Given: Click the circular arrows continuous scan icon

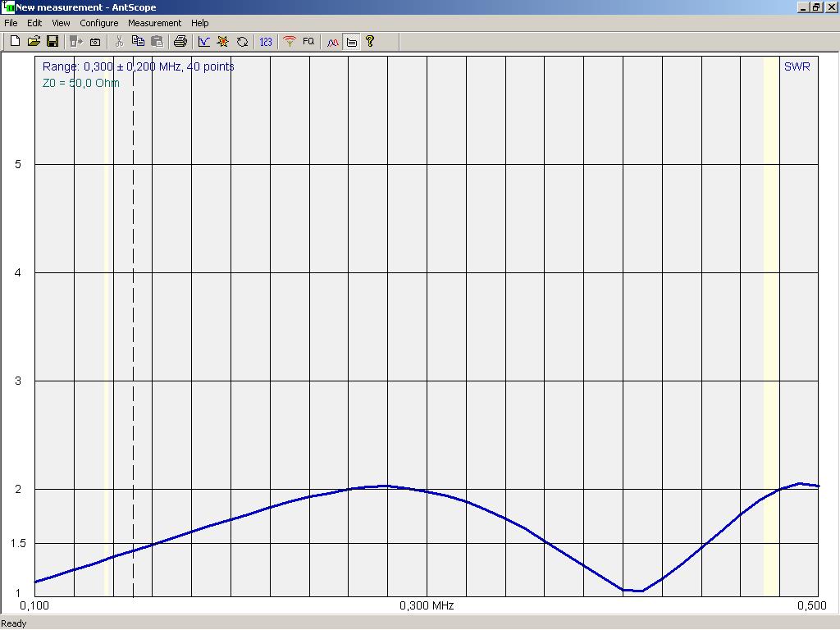Looking at the screenshot, I should pos(242,41).
